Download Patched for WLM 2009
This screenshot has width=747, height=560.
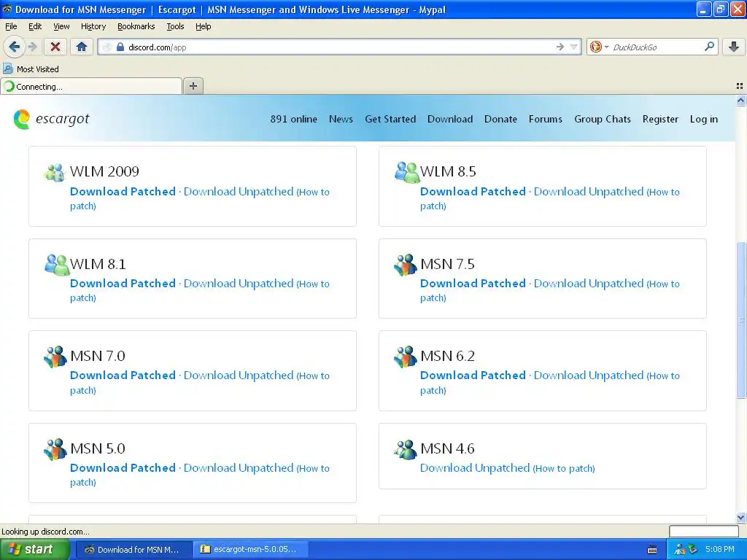click(123, 192)
